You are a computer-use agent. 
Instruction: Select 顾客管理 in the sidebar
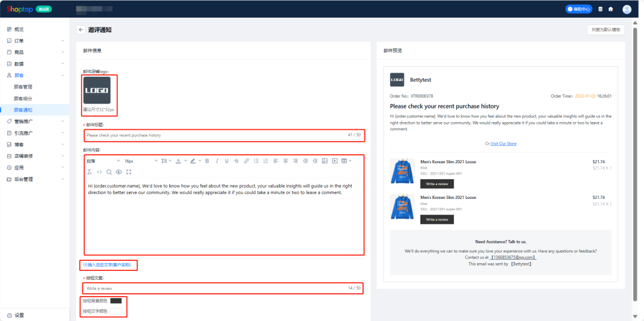(x=23, y=87)
